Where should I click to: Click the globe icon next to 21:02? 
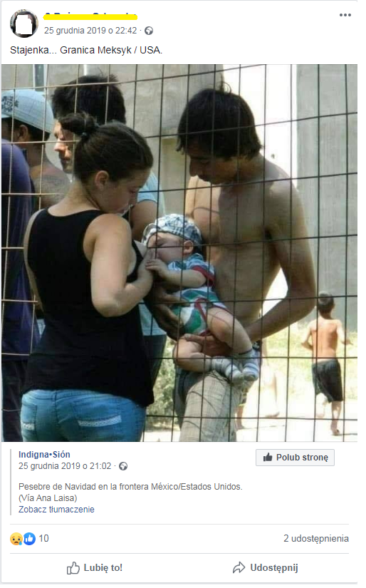tap(123, 466)
